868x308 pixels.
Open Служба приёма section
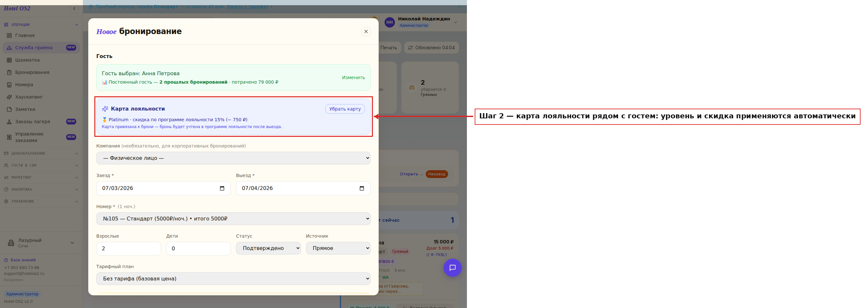point(41,48)
